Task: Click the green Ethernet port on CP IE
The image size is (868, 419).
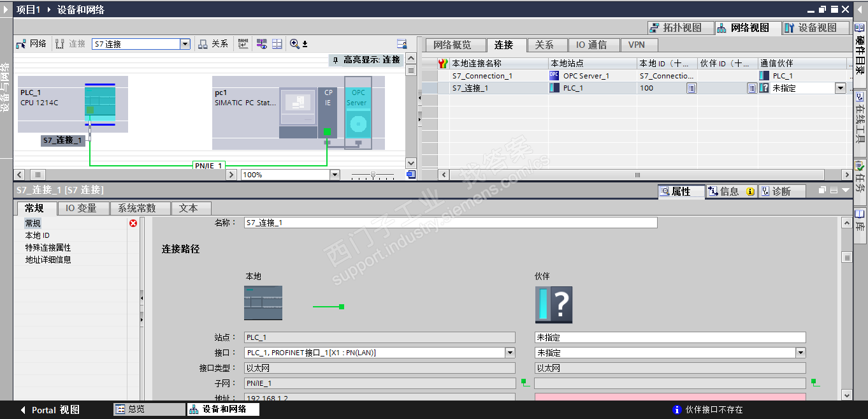Action: tap(327, 132)
